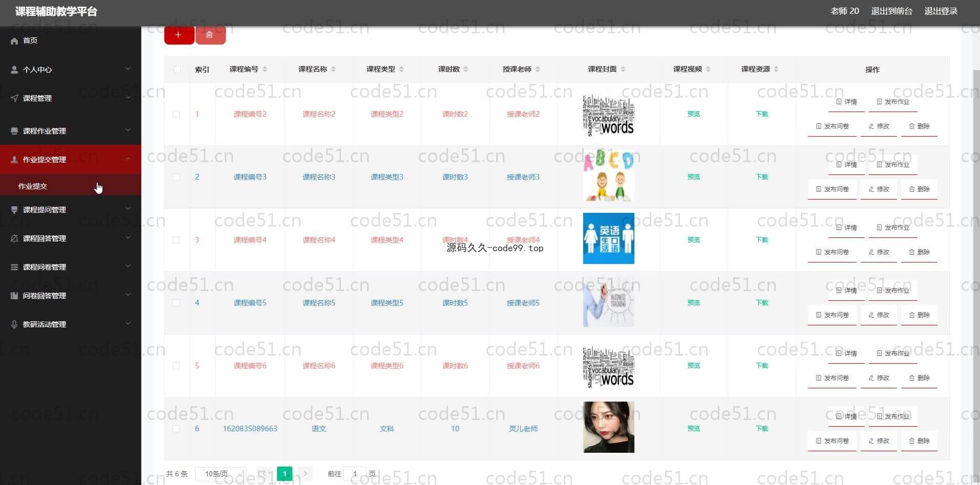Check the row 语文 checkbox

tap(176, 429)
